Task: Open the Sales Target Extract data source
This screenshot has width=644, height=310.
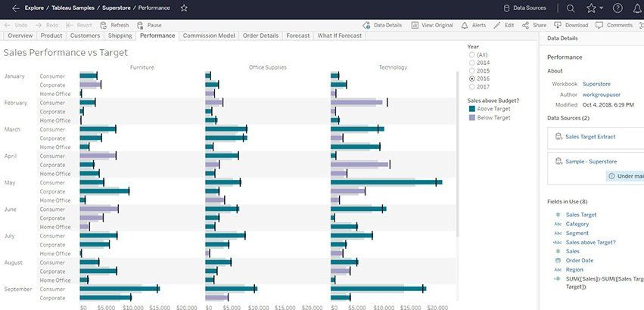Action: click(590, 137)
